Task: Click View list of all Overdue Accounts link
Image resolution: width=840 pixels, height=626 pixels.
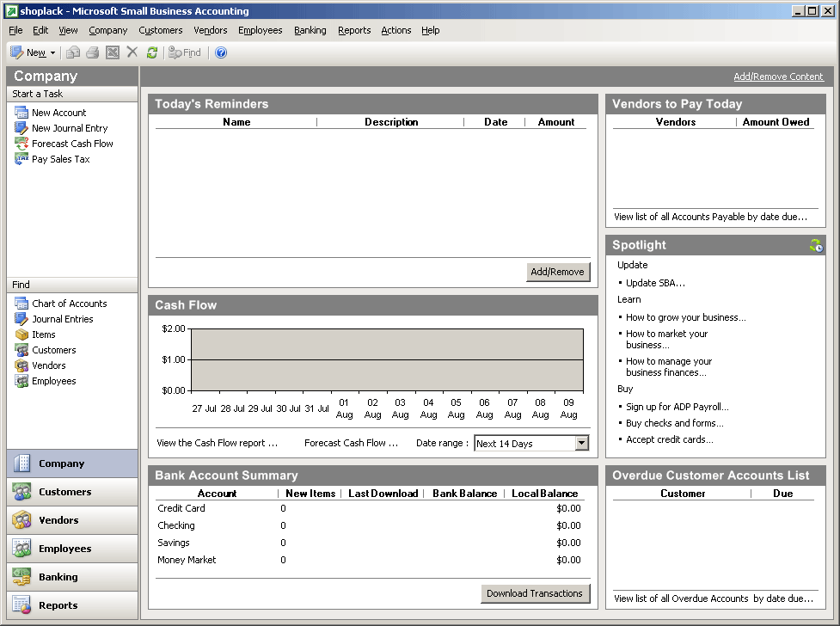Action: [x=714, y=598]
